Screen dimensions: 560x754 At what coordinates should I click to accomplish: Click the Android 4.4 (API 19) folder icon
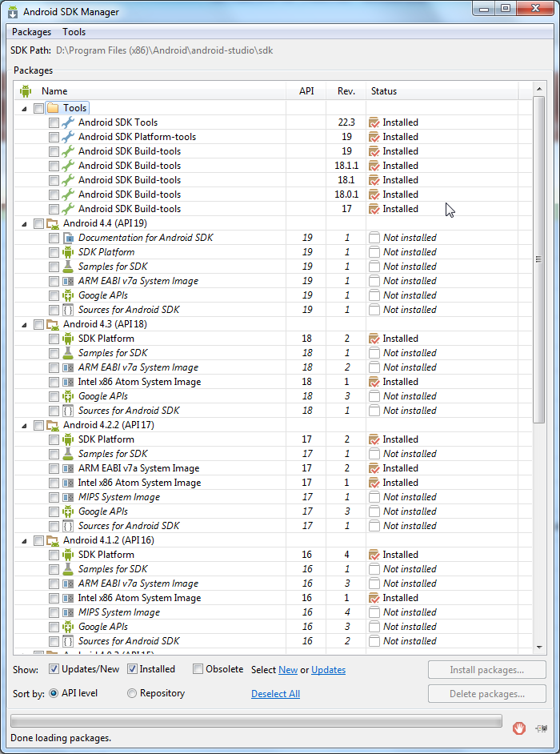53,223
